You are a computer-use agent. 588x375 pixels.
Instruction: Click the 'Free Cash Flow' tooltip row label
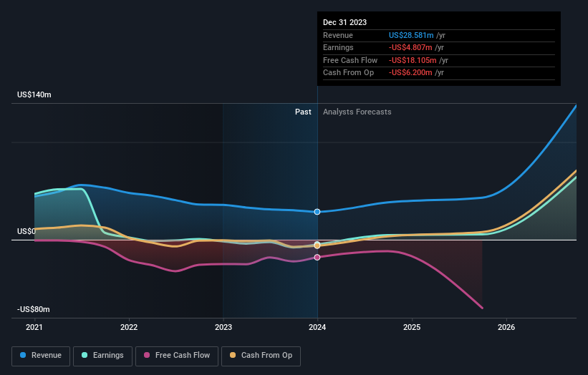point(350,60)
